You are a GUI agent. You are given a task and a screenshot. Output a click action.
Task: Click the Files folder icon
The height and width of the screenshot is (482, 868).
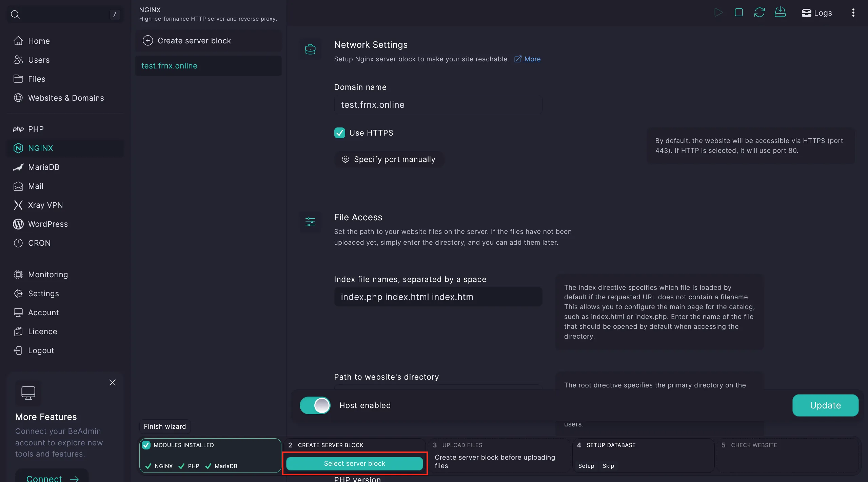point(18,79)
